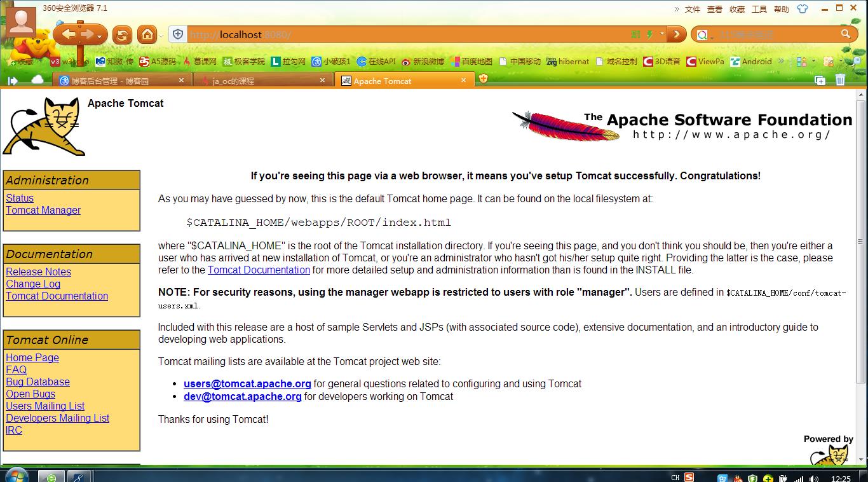This screenshot has width=868, height=482.
Task: Click the volume speaker tray icon
Action: coord(814,478)
